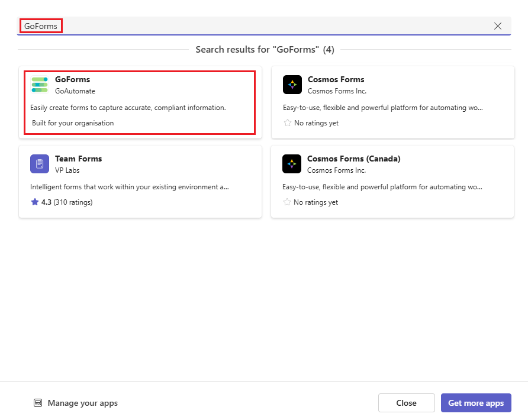Click No ratings yet on Cosmos Forms
The width and height of the screenshot is (528, 420).
(x=316, y=123)
